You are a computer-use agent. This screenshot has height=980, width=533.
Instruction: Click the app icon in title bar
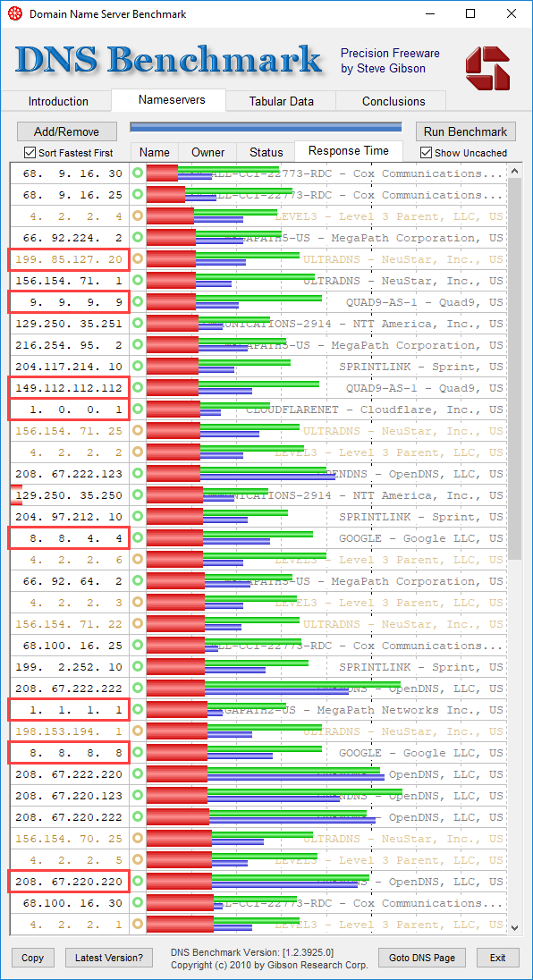pos(13,13)
